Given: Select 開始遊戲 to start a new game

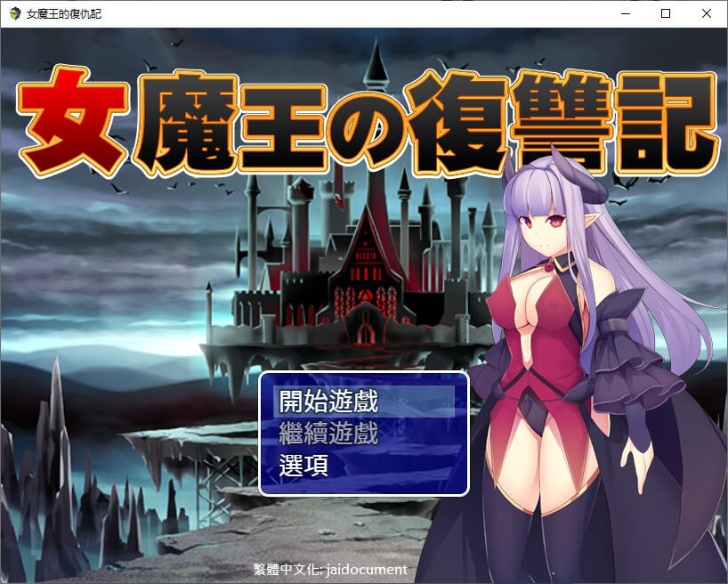Looking at the screenshot, I should coord(328,401).
